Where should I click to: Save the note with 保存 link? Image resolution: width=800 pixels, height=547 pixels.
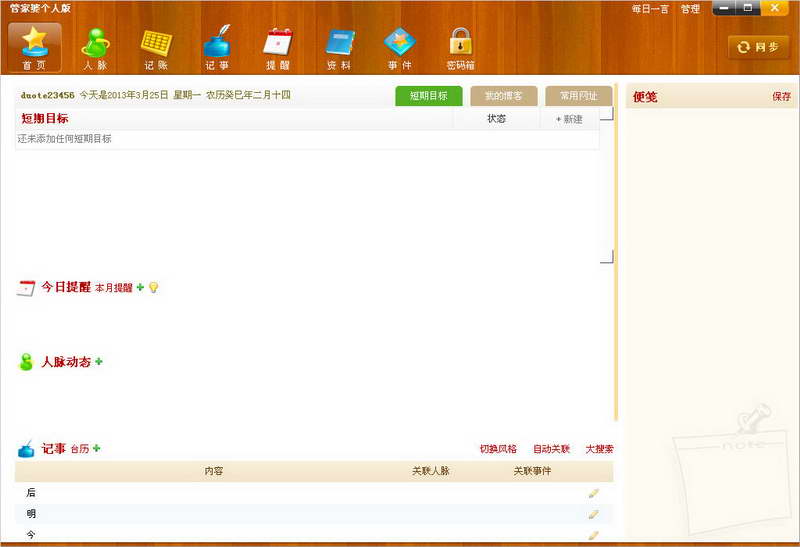[781, 96]
